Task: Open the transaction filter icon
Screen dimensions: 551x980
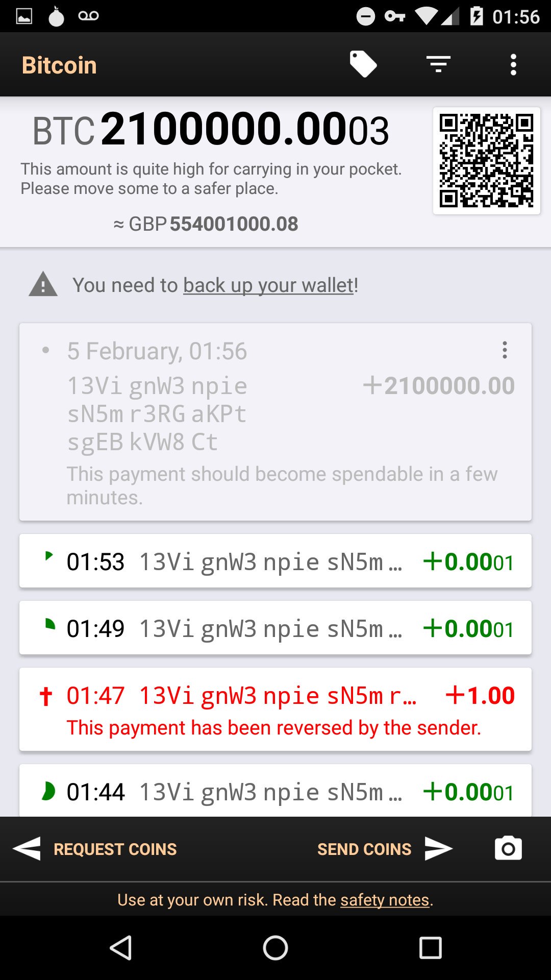Action: [438, 65]
